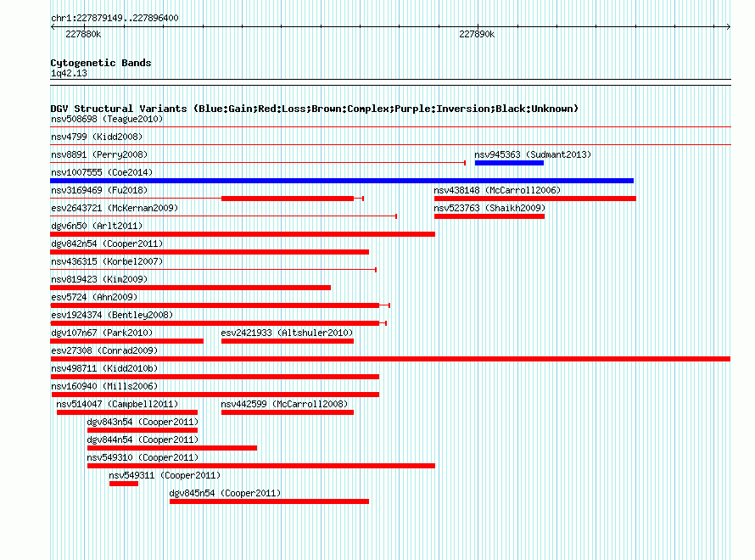This screenshot has width=755, height=560.
Task: Click the right ruler arrowhead
Action: coord(728,27)
